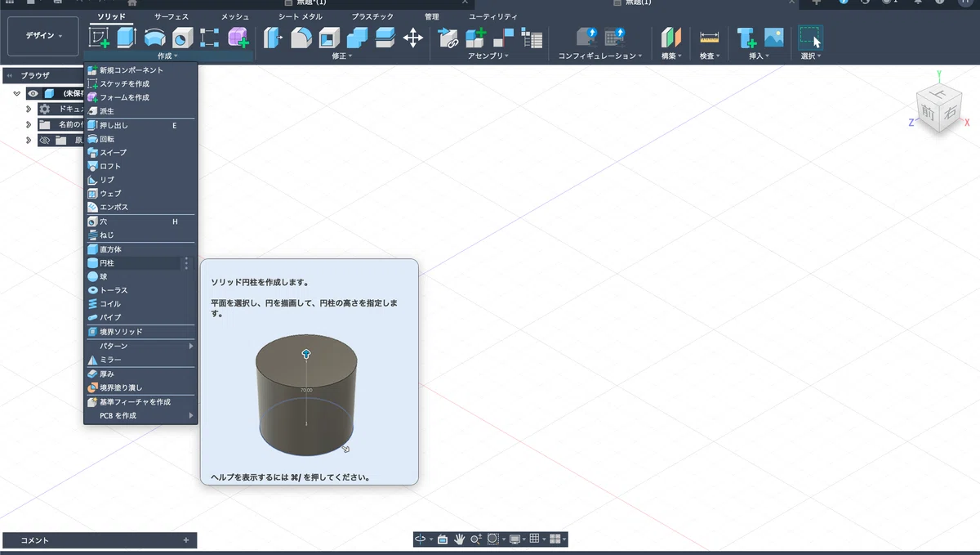
Task: Collapse the root component tree node
Action: click(x=16, y=93)
